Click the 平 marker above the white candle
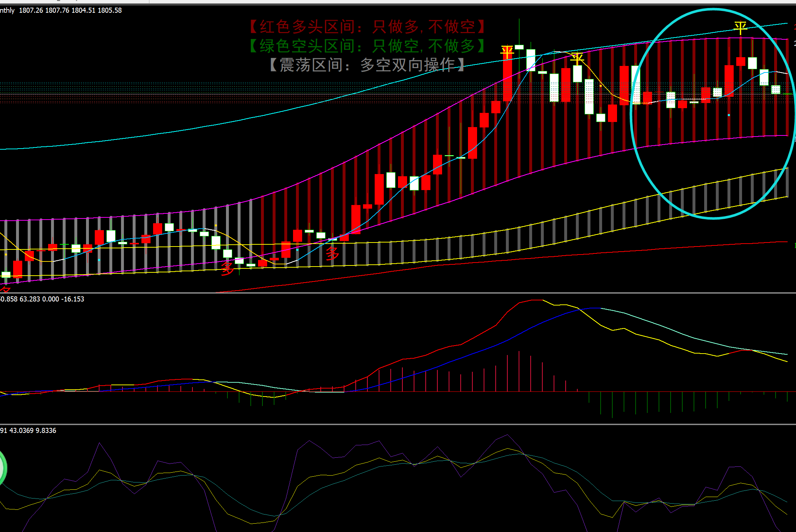 click(577, 58)
